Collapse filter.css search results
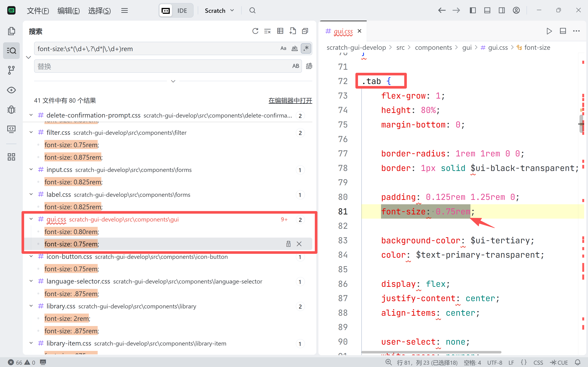Image resolution: width=588 pixels, height=367 pixels. tap(31, 132)
